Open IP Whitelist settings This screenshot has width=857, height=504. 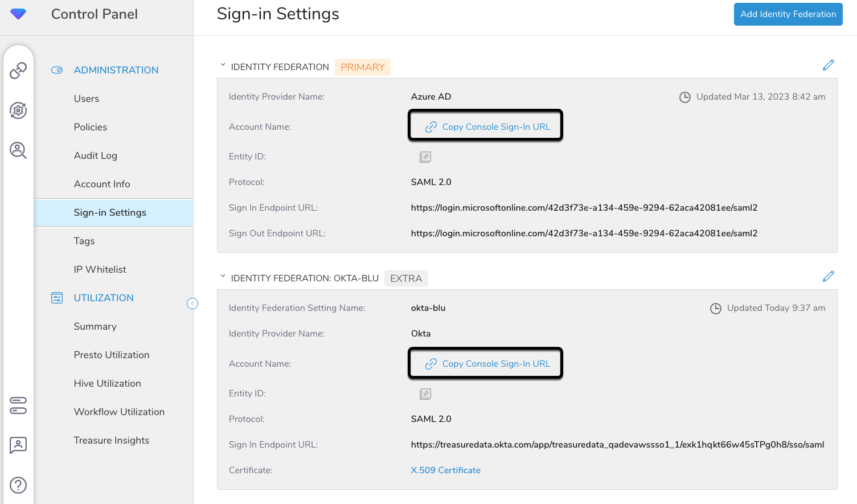click(100, 269)
